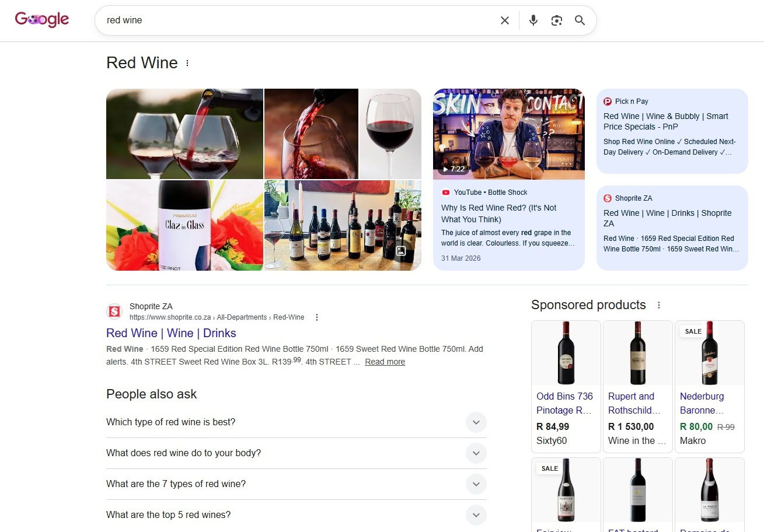Screen dimensions: 764x532
Task: Click YouTube icon in video card
Action: [x=446, y=192]
